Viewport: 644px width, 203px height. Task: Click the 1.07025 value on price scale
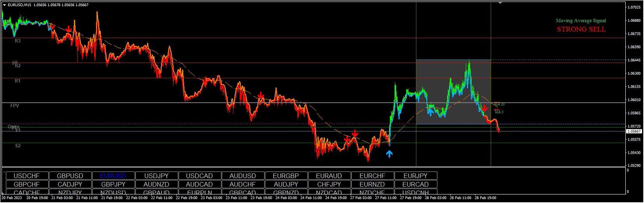634,7
